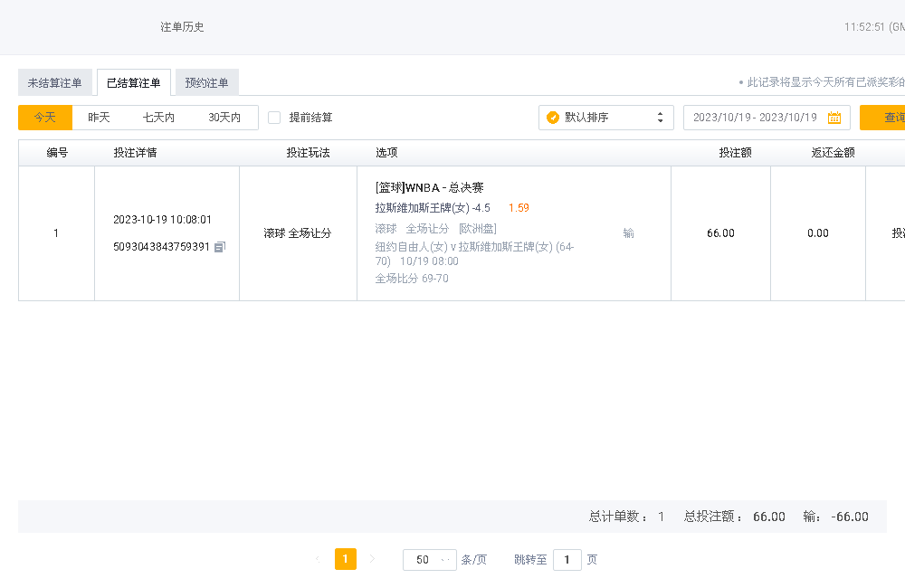The width and height of the screenshot is (905, 588).
Task: Click the bet time 2023-10-19 10:08:01
Action: [162, 220]
